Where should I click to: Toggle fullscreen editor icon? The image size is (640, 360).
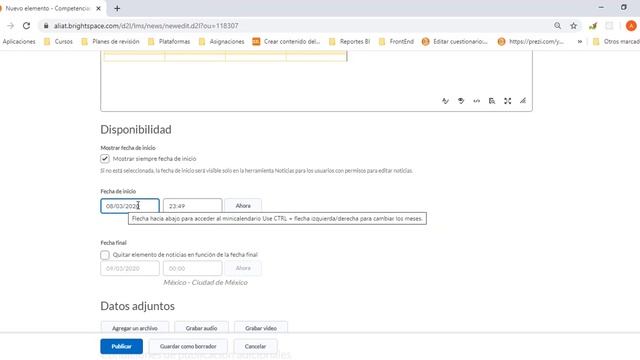[507, 101]
